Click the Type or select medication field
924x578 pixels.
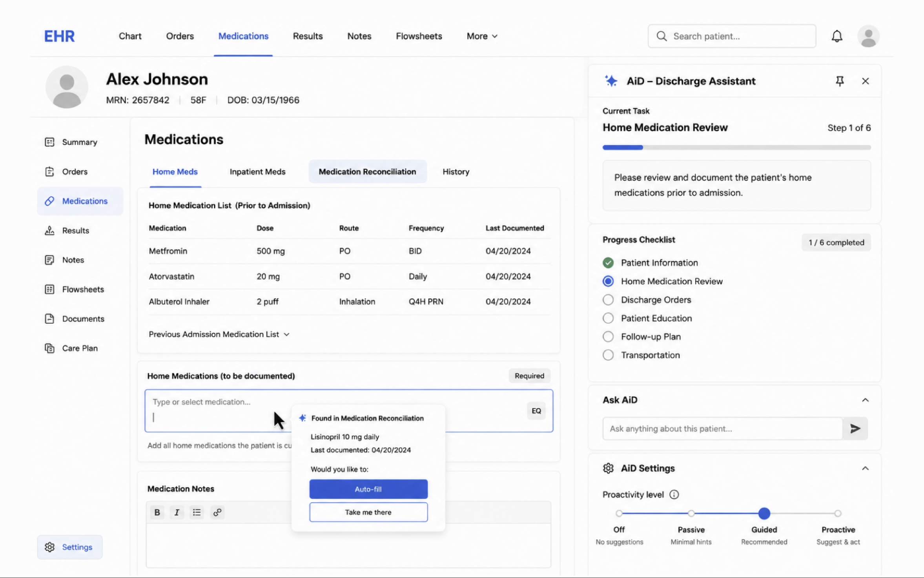[x=349, y=411]
